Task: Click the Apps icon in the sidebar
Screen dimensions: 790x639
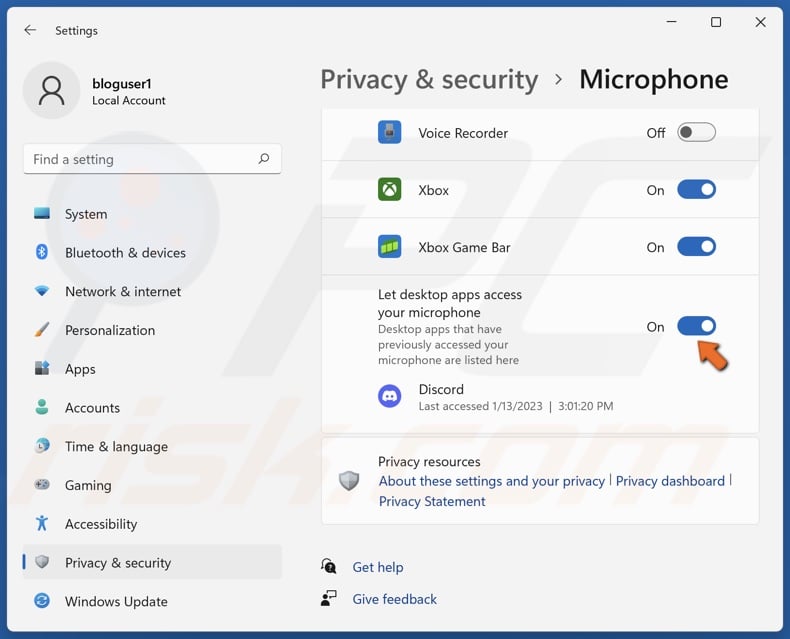Action: pyautogui.click(x=42, y=368)
